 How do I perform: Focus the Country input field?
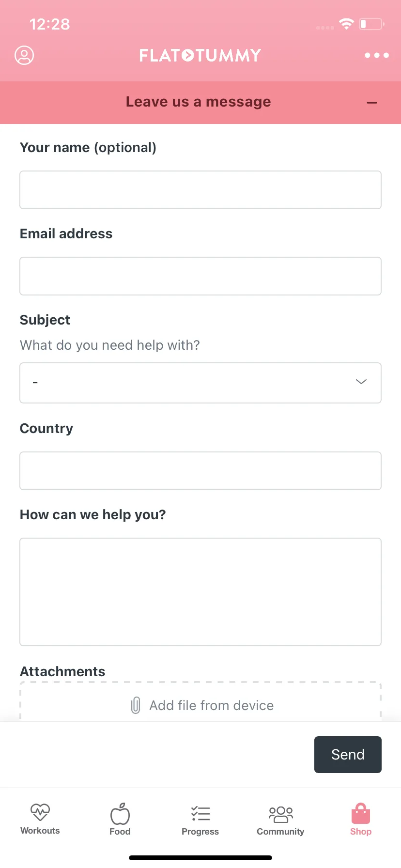pos(200,471)
